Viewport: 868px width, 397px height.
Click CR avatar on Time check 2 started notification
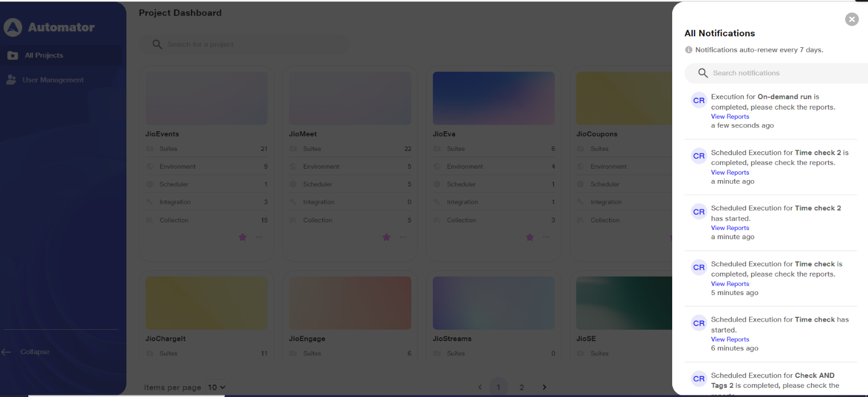pos(699,212)
